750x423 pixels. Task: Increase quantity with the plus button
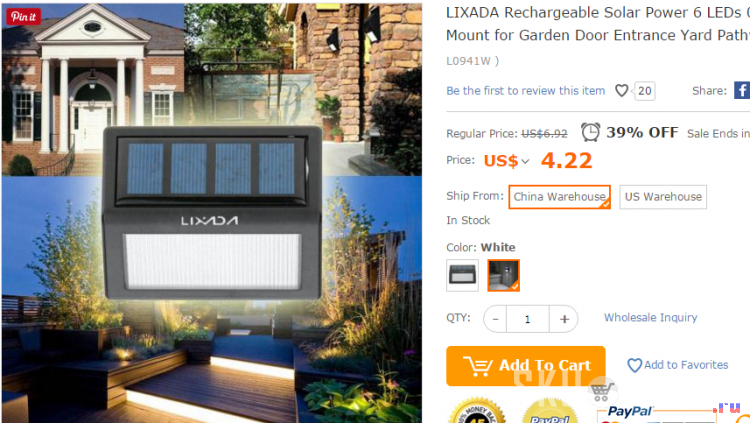pyautogui.click(x=564, y=319)
